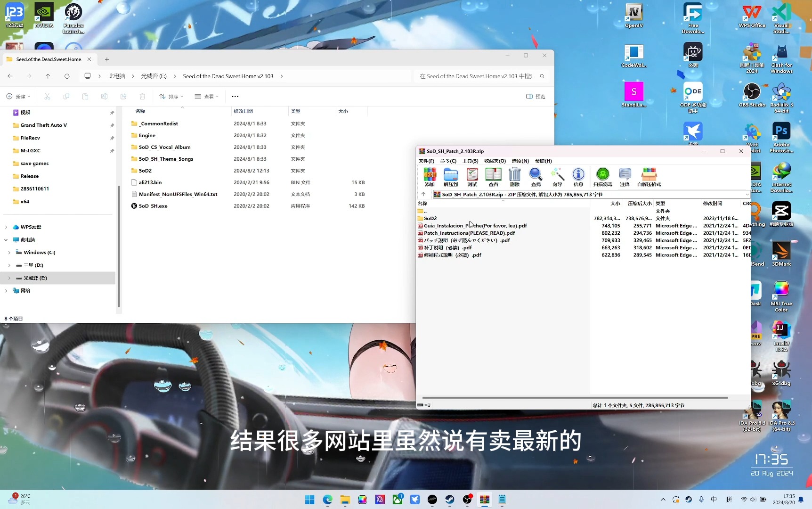
Task: Open the 帮助(H) menu in WinRAR
Action: pos(543,161)
